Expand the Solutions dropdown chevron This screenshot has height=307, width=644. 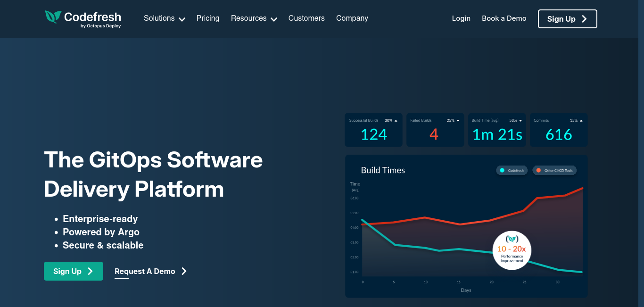pos(182,19)
